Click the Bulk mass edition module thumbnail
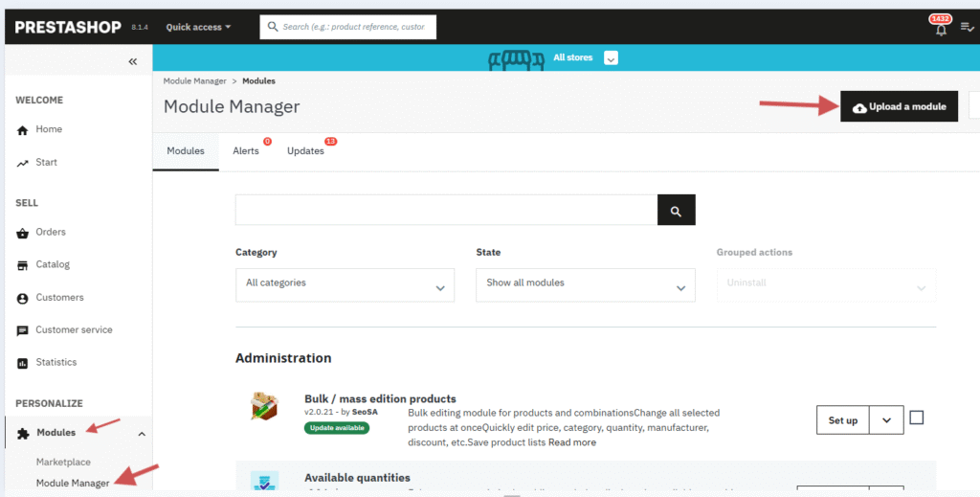Image resolution: width=980 pixels, height=497 pixels. point(264,407)
